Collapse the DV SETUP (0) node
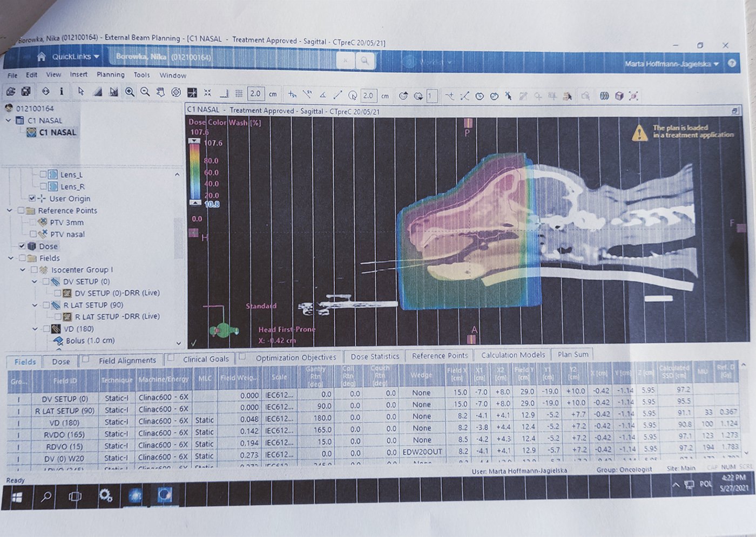756x537 pixels. pyautogui.click(x=35, y=281)
